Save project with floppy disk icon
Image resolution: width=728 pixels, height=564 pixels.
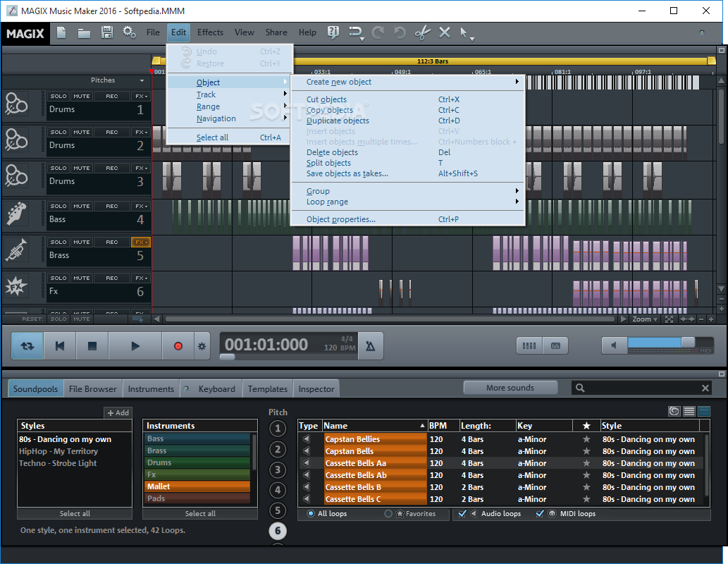click(x=107, y=32)
